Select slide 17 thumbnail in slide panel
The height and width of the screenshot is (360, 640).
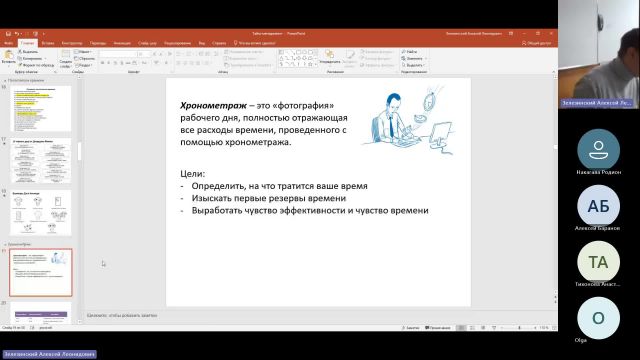41,160
